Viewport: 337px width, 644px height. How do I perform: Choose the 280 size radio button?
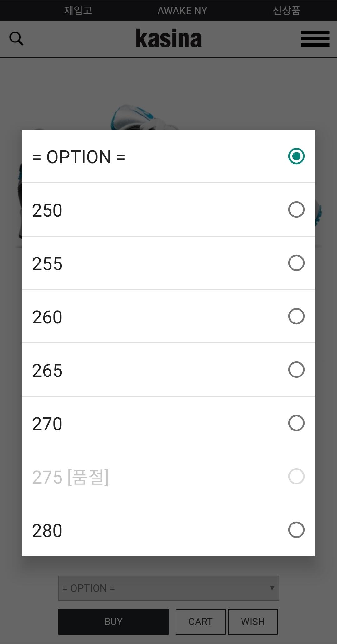pyautogui.click(x=296, y=530)
